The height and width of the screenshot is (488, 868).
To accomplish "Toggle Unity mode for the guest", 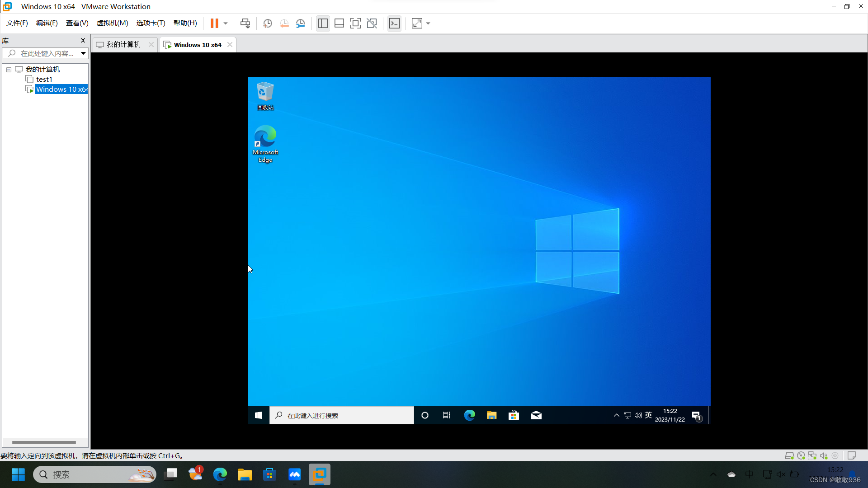I will pos(372,23).
